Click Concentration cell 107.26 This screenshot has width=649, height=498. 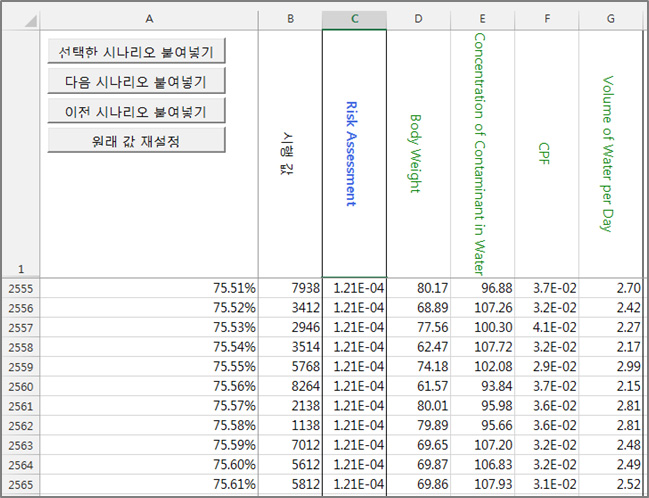point(483,308)
